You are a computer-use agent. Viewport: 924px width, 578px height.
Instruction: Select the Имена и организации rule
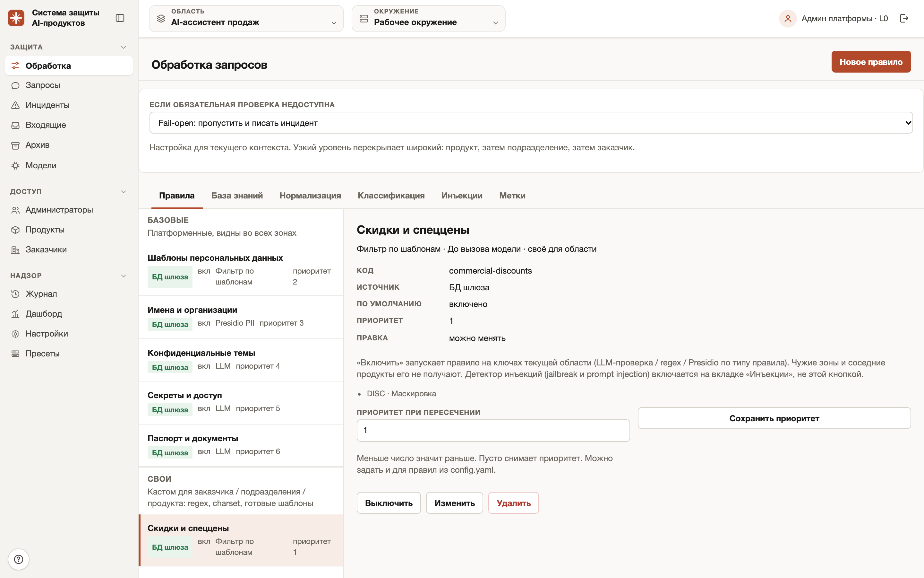coord(241,317)
